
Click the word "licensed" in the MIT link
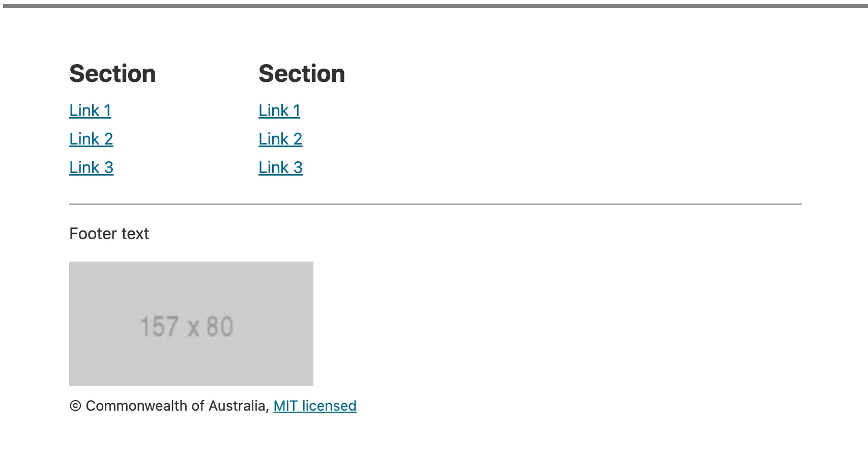[329, 406]
